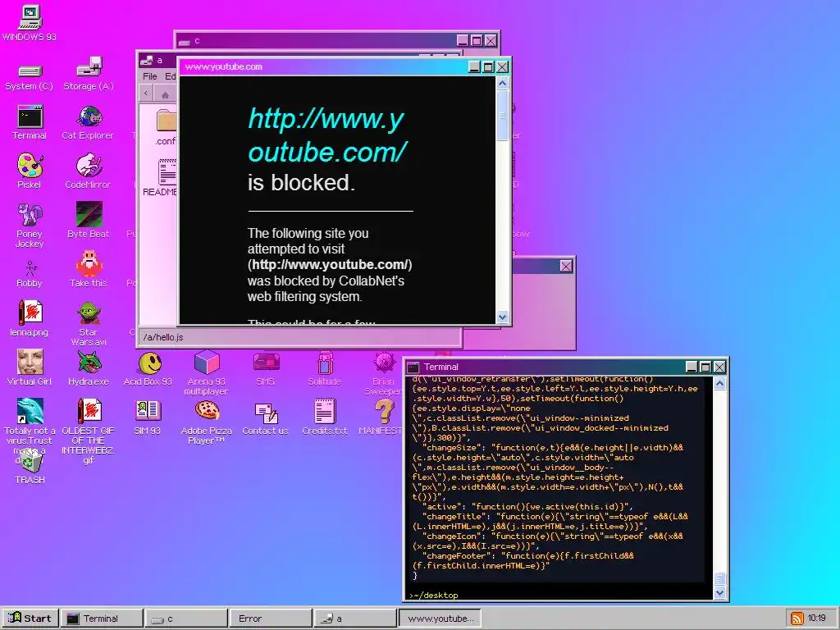Viewport: 840px width, 630px height.
Task: Click the youtube window scroll up arrow
Action: tap(502, 83)
